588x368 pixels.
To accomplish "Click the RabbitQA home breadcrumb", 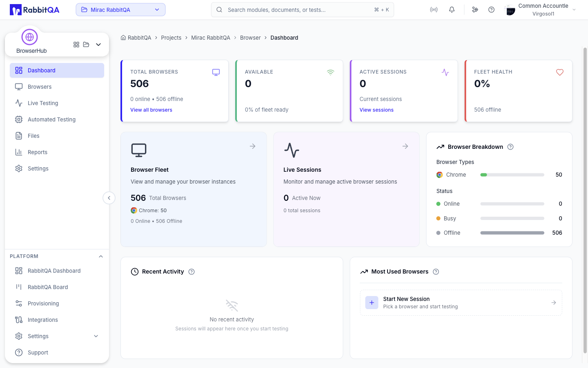I will [x=136, y=38].
